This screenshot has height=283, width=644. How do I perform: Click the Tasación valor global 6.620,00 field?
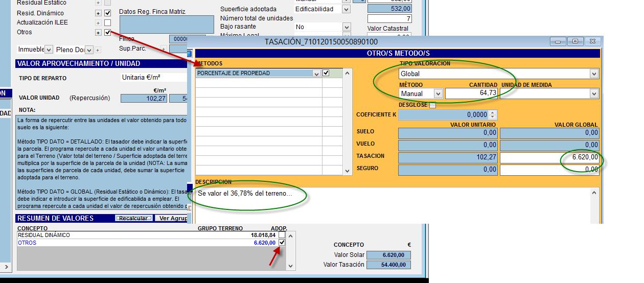[x=549, y=157]
